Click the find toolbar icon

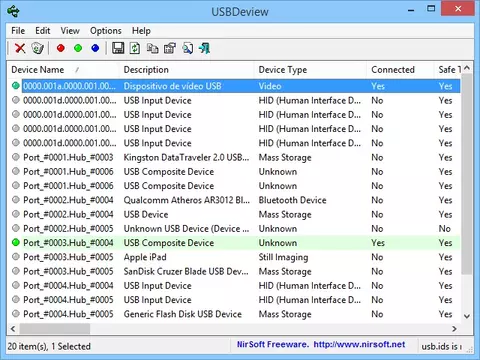point(188,48)
